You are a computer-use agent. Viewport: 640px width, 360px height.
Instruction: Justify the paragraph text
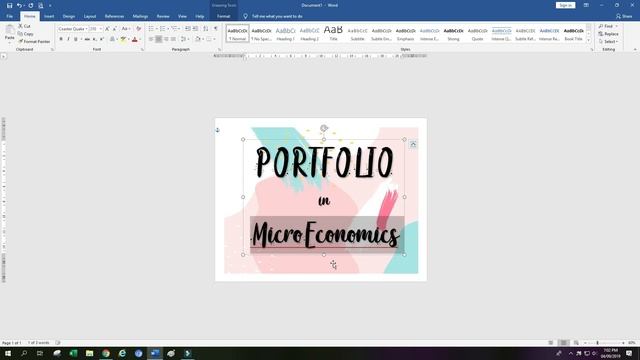pyautogui.click(x=173, y=39)
